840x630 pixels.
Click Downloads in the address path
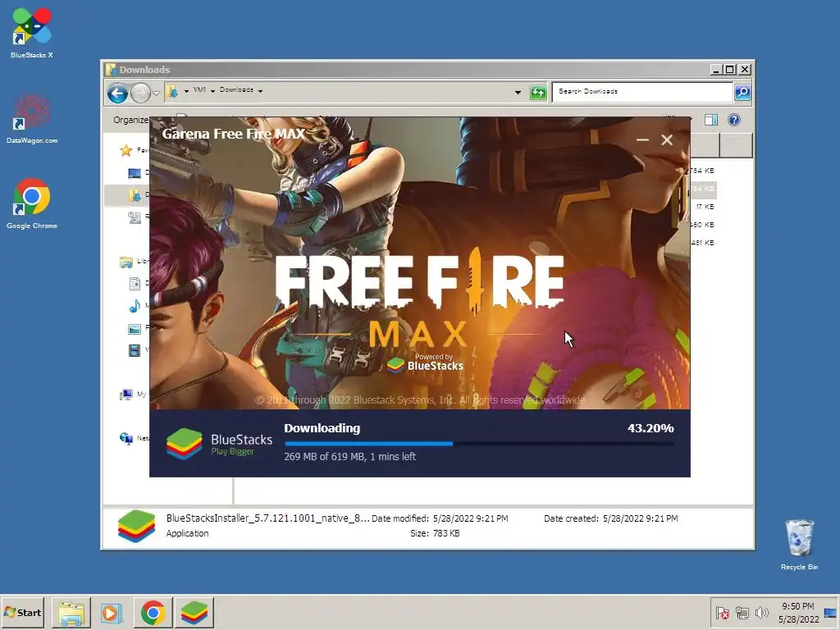click(x=236, y=90)
